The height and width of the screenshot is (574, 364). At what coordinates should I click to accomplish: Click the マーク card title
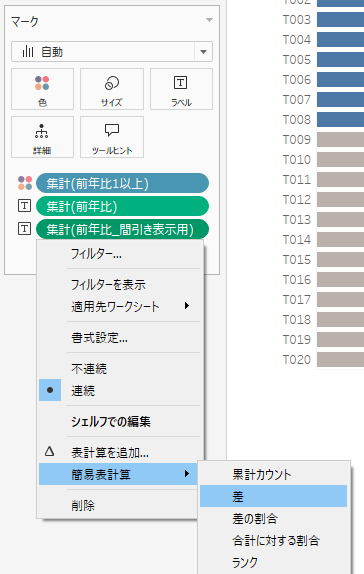[x=25, y=21]
